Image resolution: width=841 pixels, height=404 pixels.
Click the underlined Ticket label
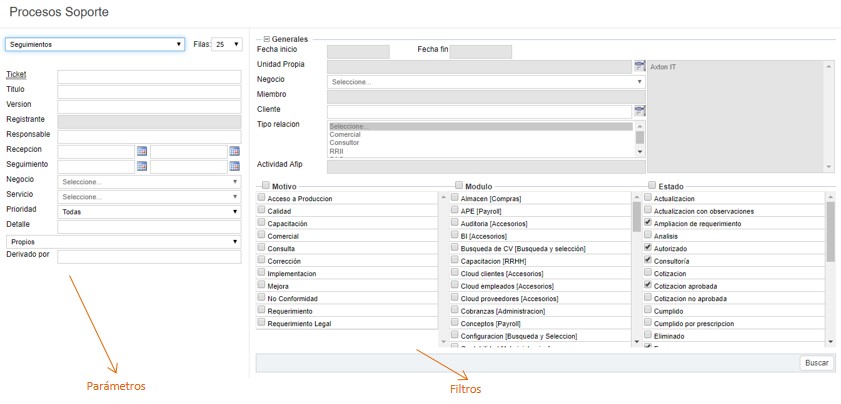[x=16, y=75]
